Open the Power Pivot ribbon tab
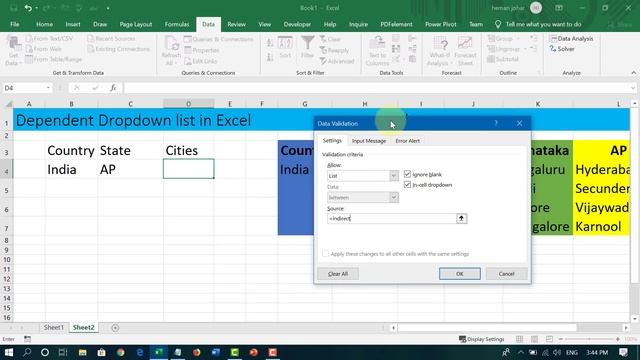 click(440, 24)
